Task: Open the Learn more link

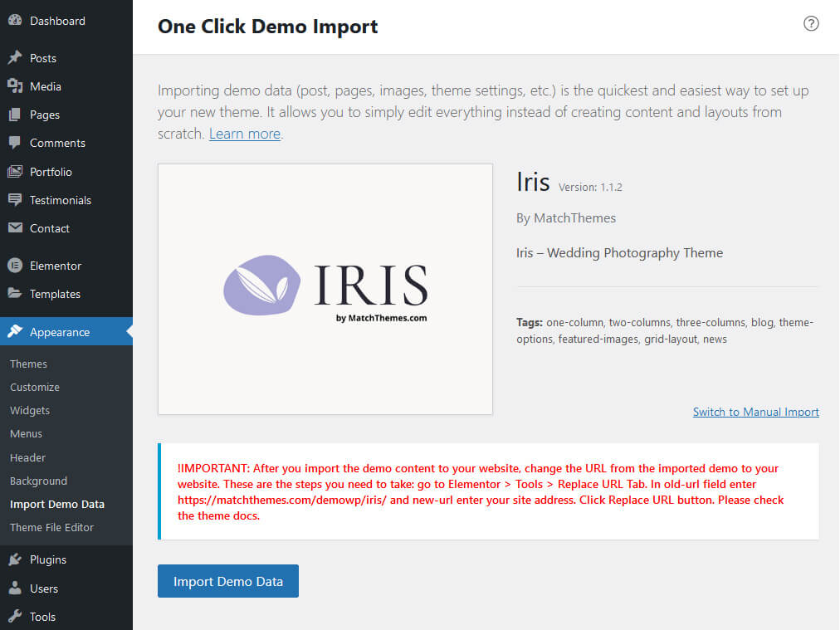Action: (245, 134)
